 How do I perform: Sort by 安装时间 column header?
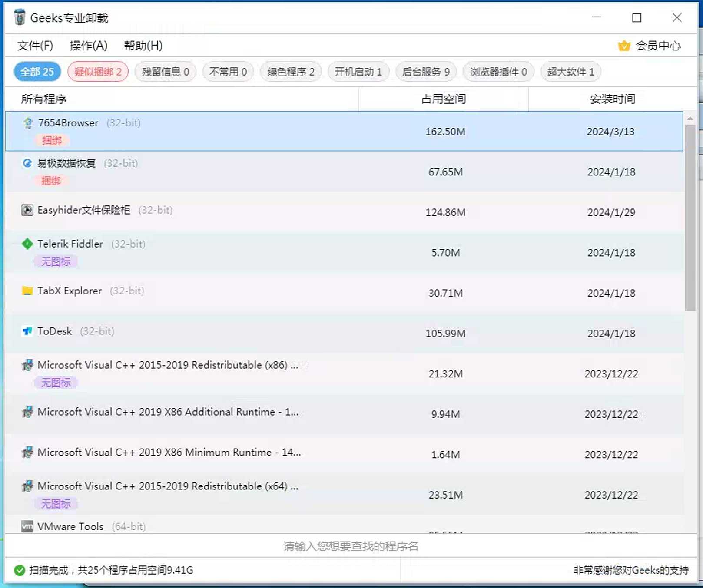[x=612, y=99]
